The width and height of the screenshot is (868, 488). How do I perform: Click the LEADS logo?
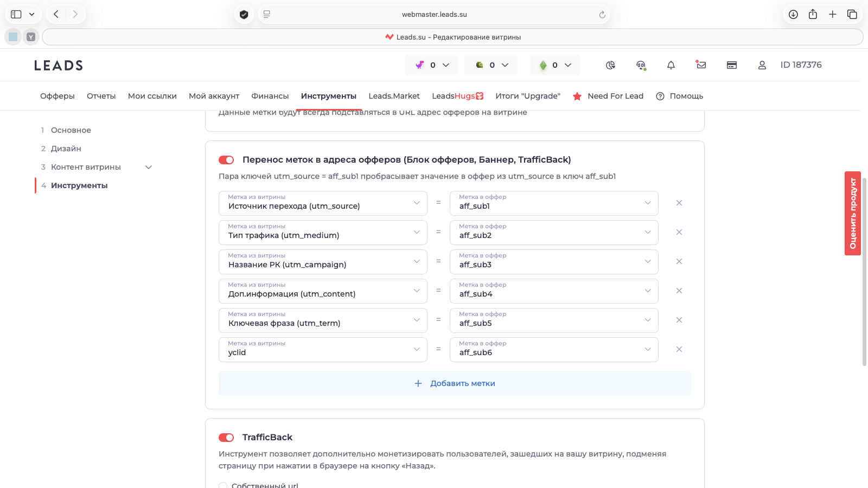[x=59, y=66]
